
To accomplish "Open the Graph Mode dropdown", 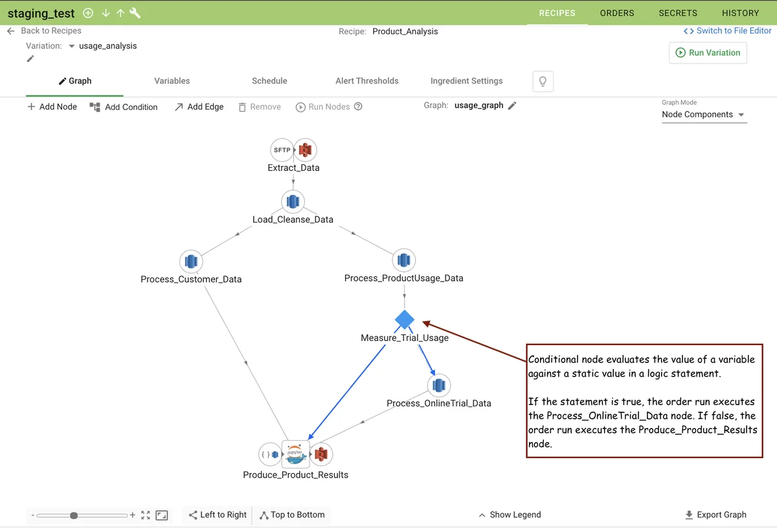I will pyautogui.click(x=703, y=115).
